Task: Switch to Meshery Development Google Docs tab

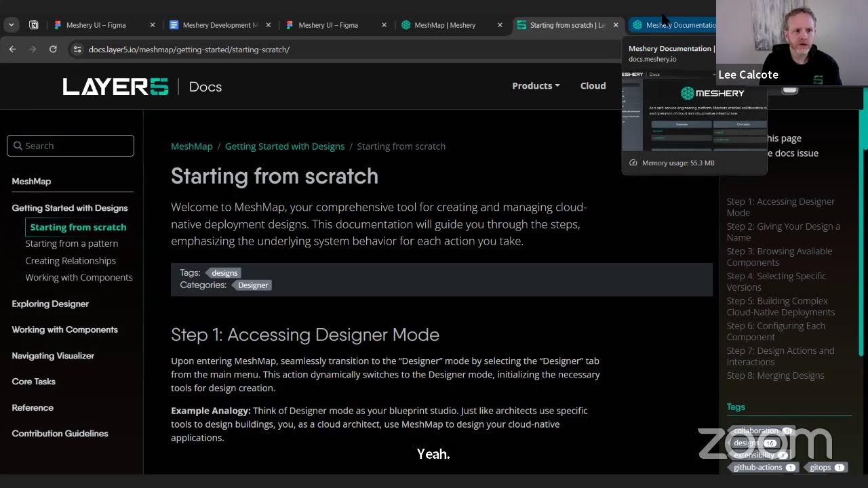Action: click(214, 25)
